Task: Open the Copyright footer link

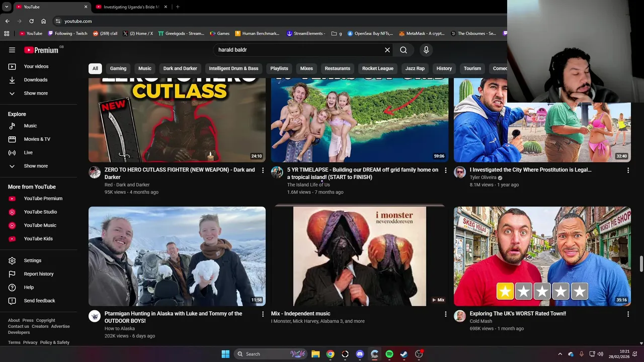Action: coord(45,320)
